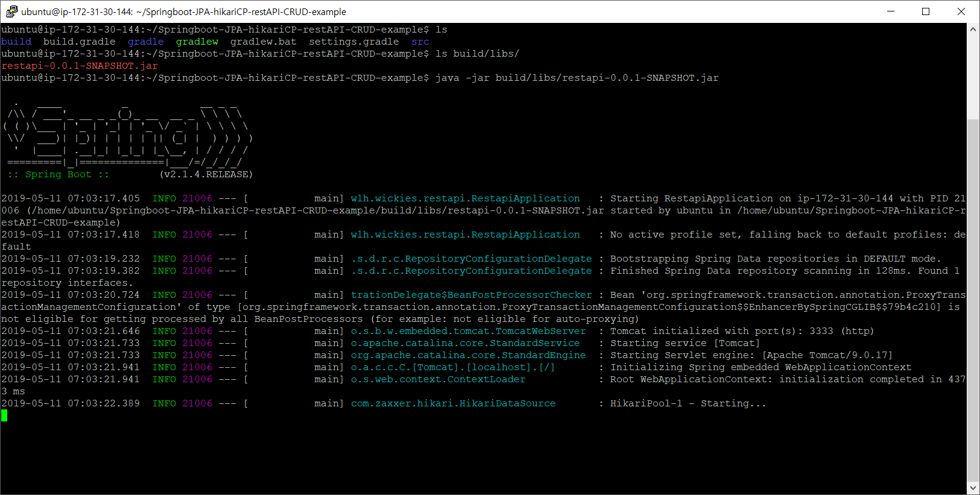Click 'Starting Servlet engine: [Apache Tomcat/9.0.17]' message
Viewport: 980px width, 495px height.
pyautogui.click(x=752, y=355)
